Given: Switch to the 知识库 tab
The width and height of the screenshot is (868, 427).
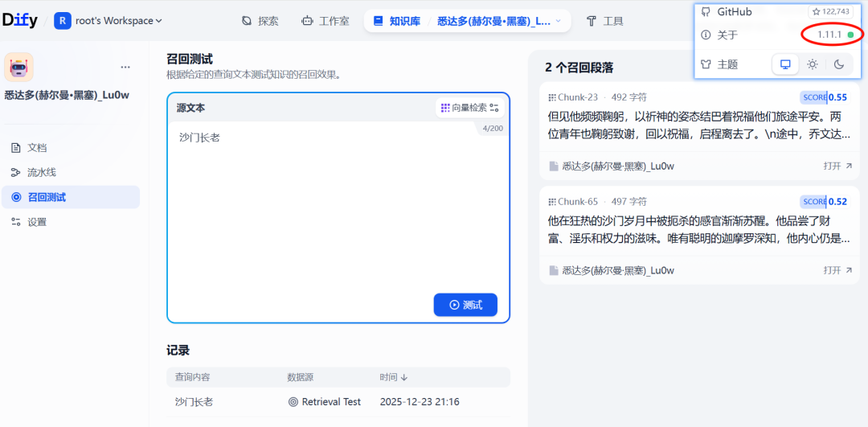Looking at the screenshot, I should pyautogui.click(x=397, y=21).
